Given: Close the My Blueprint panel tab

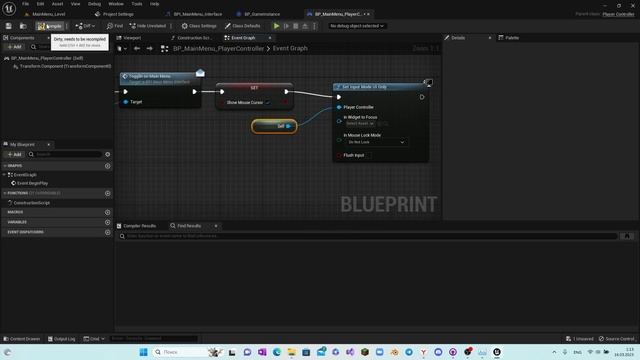Looking at the screenshot, I should pos(49,144).
